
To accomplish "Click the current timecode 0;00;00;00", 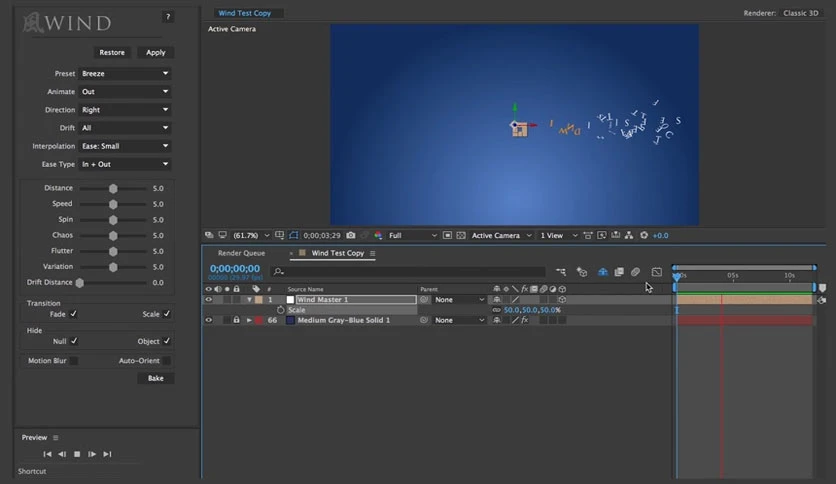I will coord(235,269).
